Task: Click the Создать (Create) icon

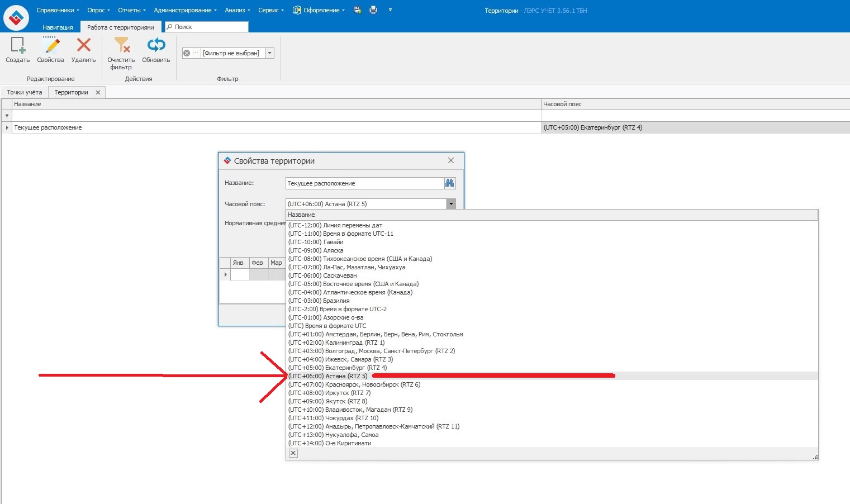Action: point(18,45)
